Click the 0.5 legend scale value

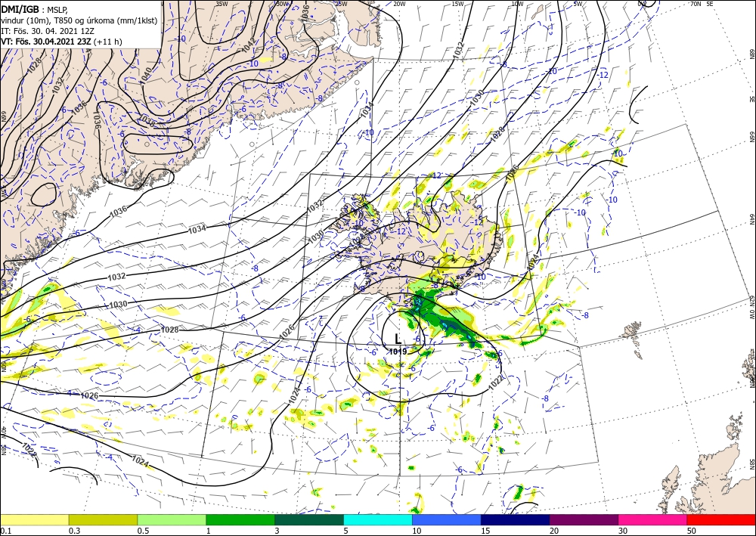point(142,531)
